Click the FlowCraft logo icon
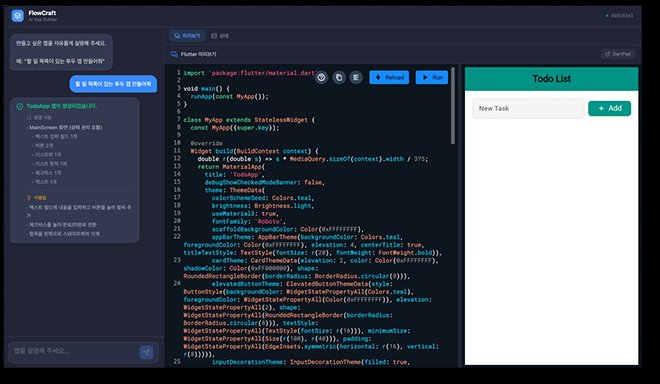 pos(18,16)
